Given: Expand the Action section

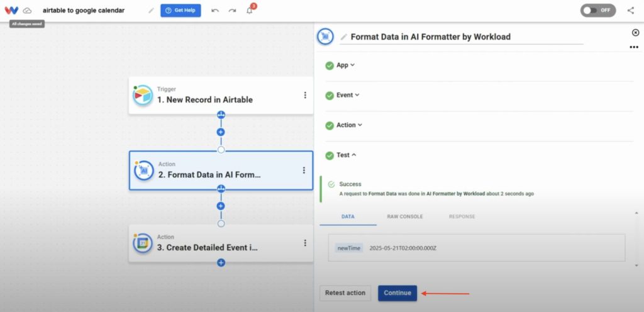Looking at the screenshot, I should click(349, 125).
